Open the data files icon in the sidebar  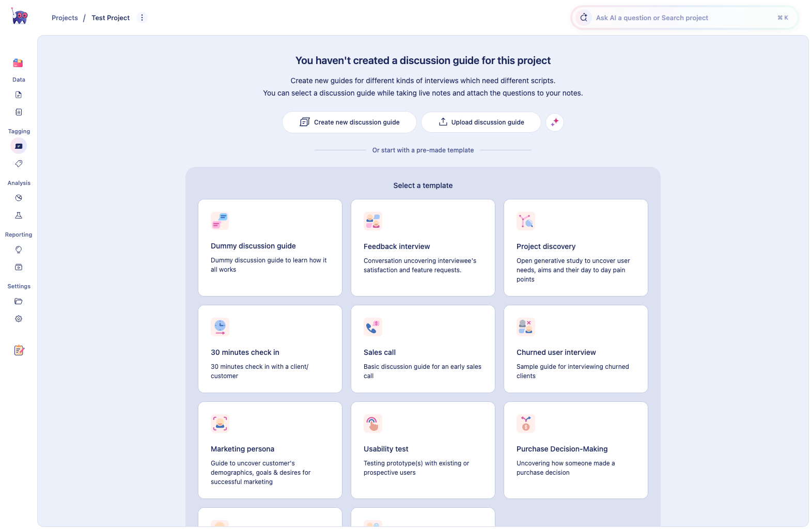tap(19, 95)
